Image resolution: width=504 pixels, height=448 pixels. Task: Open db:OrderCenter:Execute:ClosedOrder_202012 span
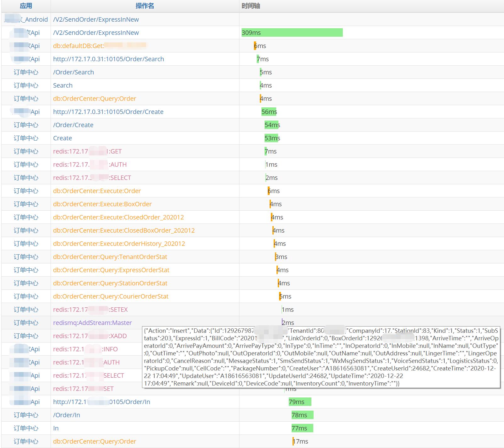pyautogui.click(x=118, y=217)
